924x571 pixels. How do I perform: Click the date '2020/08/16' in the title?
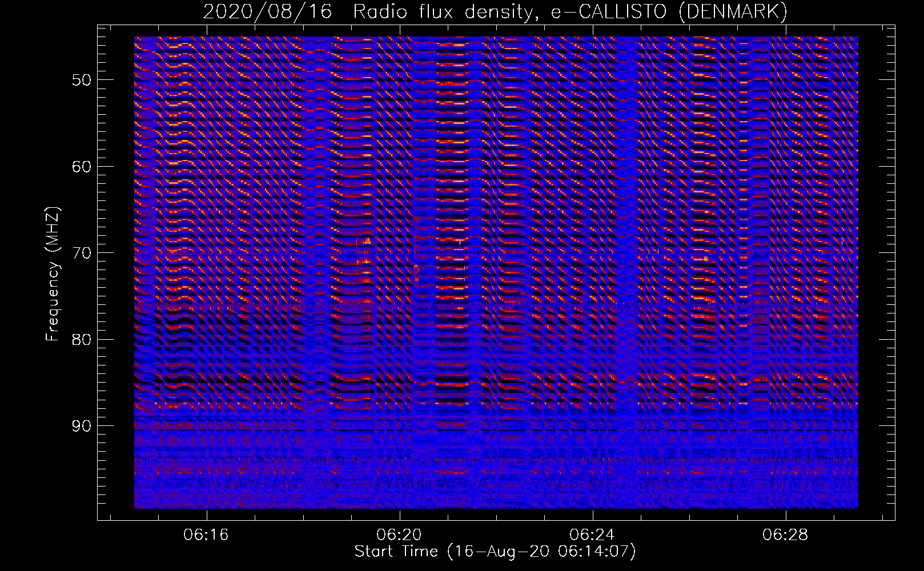(x=267, y=11)
